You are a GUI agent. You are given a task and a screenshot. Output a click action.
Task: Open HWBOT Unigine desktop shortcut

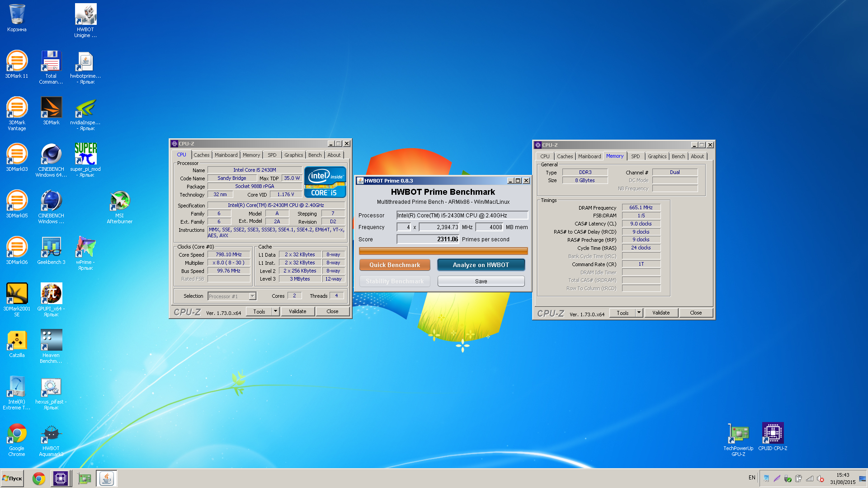(85, 20)
